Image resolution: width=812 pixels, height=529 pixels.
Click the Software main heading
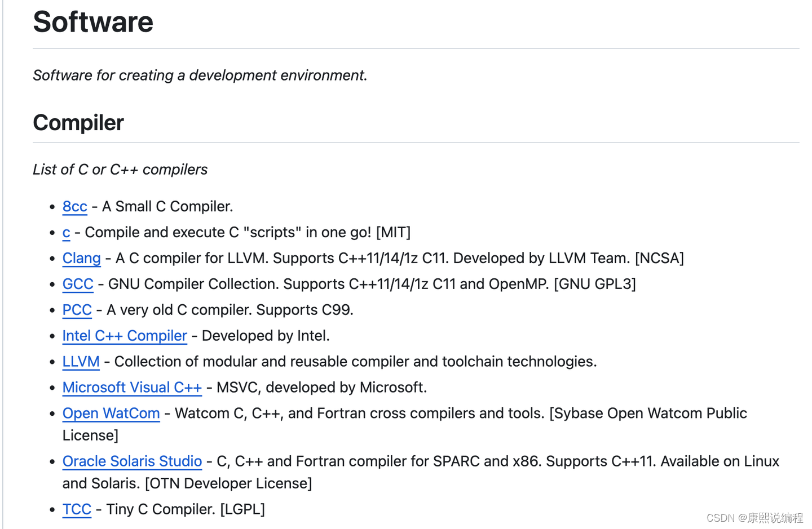point(93,22)
